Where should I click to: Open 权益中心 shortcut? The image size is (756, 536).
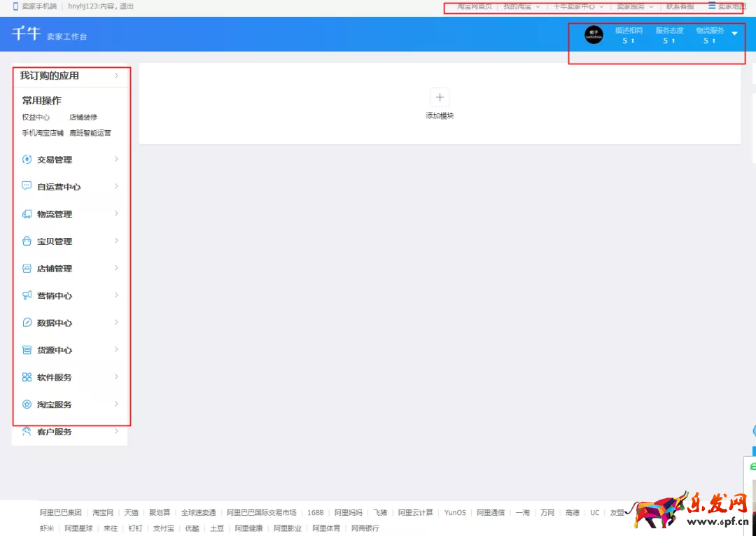click(x=36, y=117)
